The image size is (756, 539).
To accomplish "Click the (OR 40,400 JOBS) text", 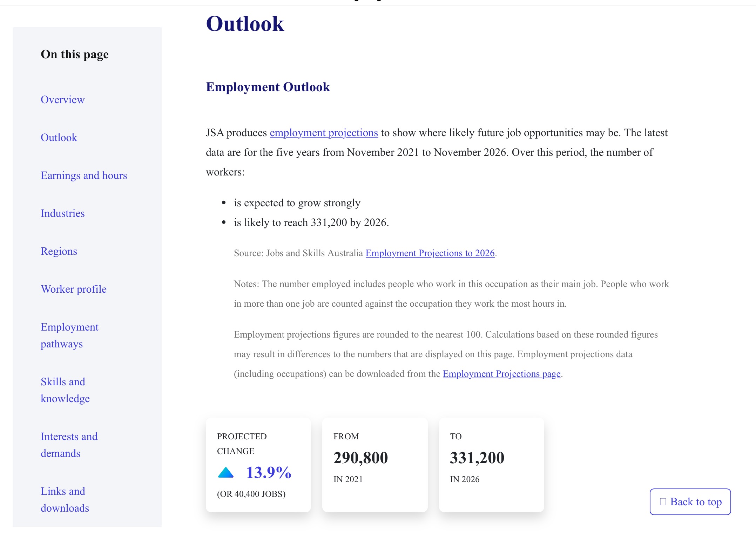I will point(251,494).
